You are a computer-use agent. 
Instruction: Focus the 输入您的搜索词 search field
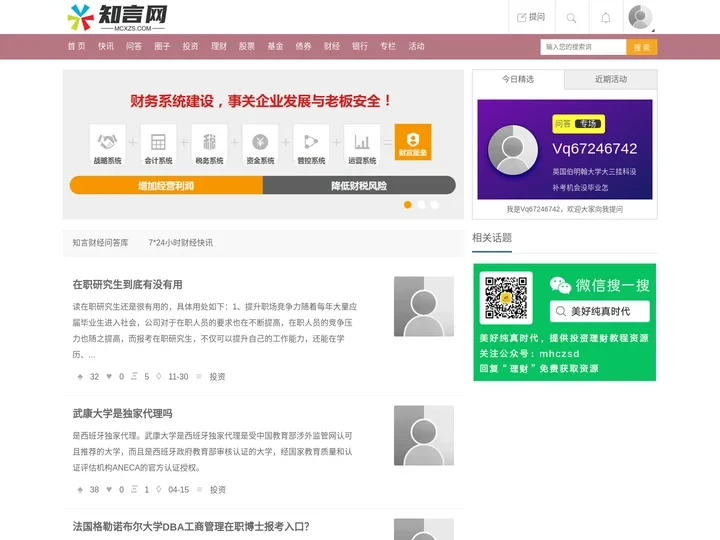click(x=583, y=47)
